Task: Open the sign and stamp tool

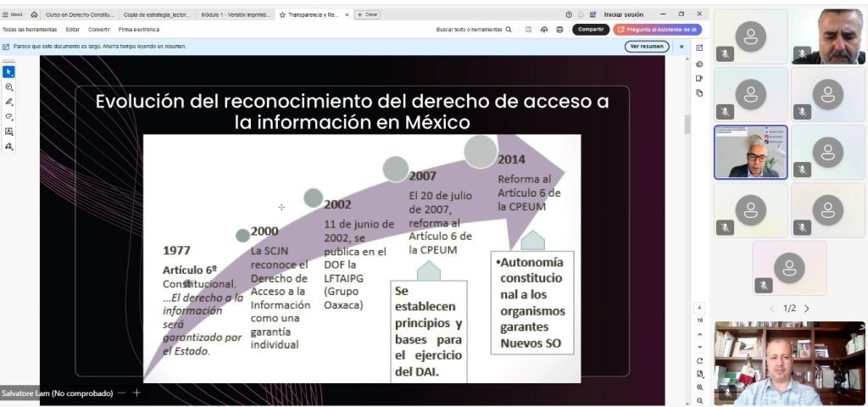Action: (x=9, y=146)
